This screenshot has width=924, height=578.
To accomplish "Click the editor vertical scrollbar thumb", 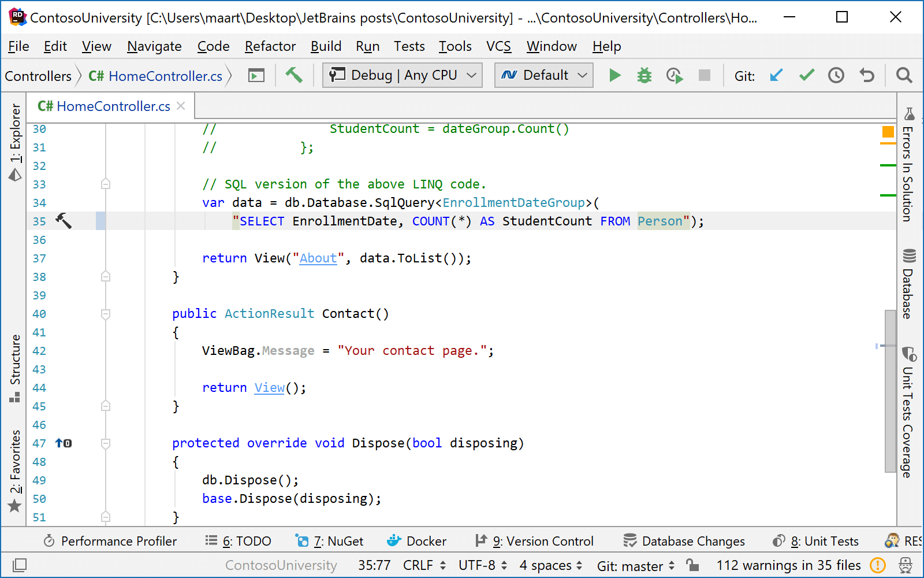I will (891, 391).
